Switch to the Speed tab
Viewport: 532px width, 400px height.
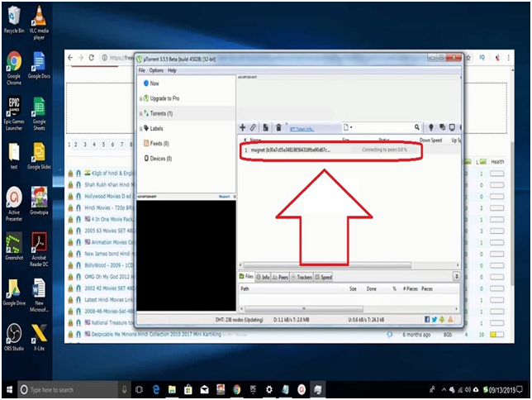tap(323, 277)
